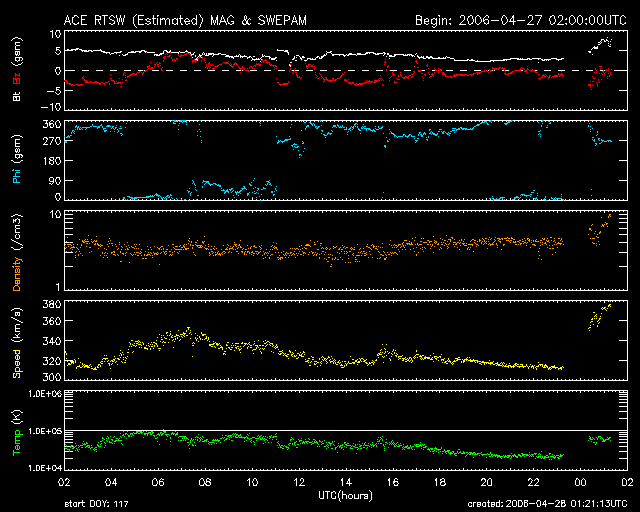Click the "08" hour tick label
Image resolution: width=640 pixels, height=512 pixels.
tap(204, 482)
